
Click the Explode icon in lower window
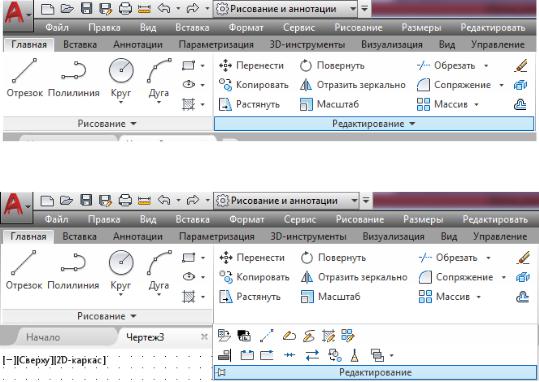click(x=522, y=277)
